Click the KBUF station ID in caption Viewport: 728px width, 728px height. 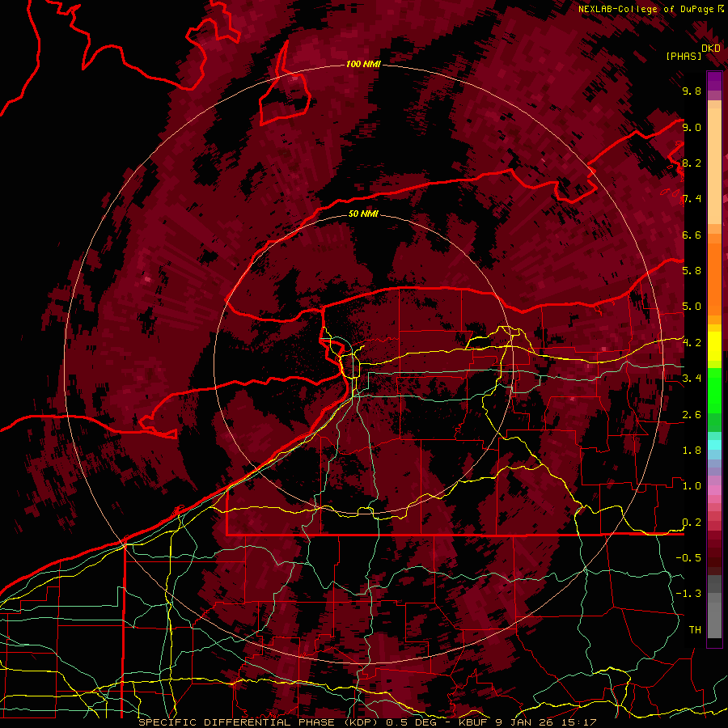(474, 722)
